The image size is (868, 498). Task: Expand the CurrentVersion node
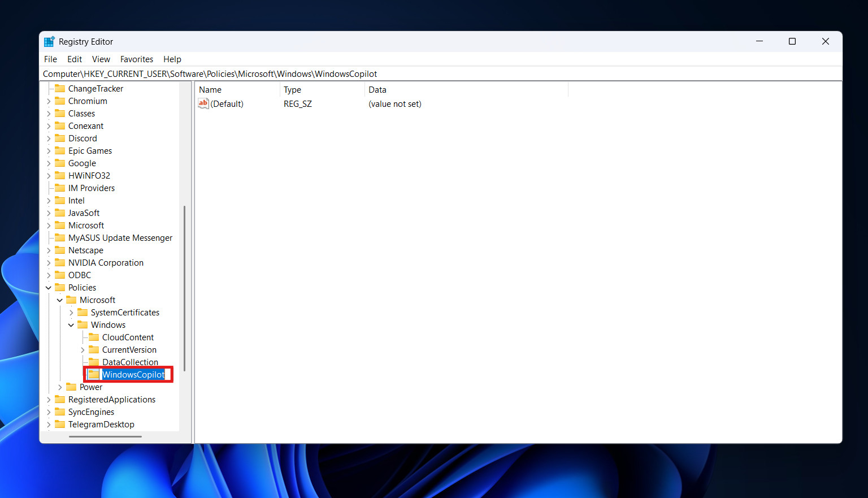83,349
